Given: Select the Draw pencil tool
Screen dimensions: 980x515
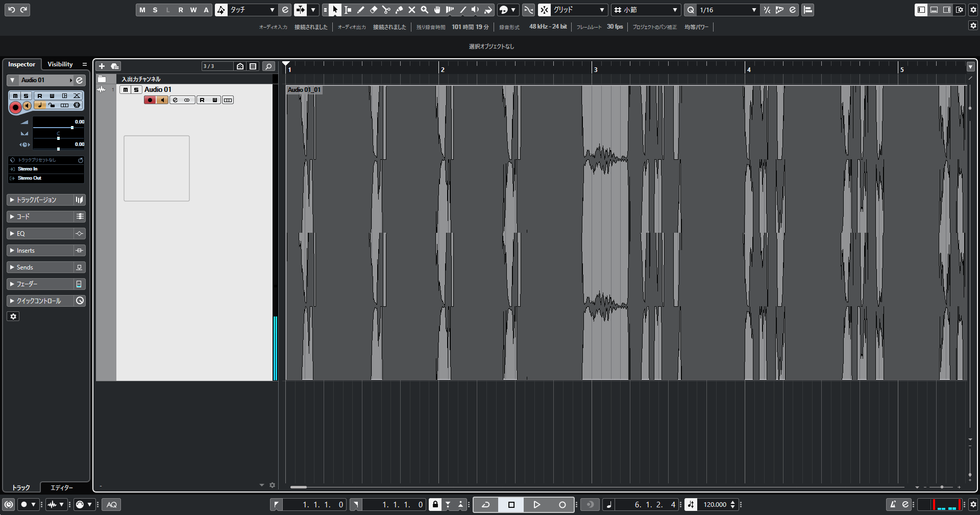Looking at the screenshot, I should (361, 10).
